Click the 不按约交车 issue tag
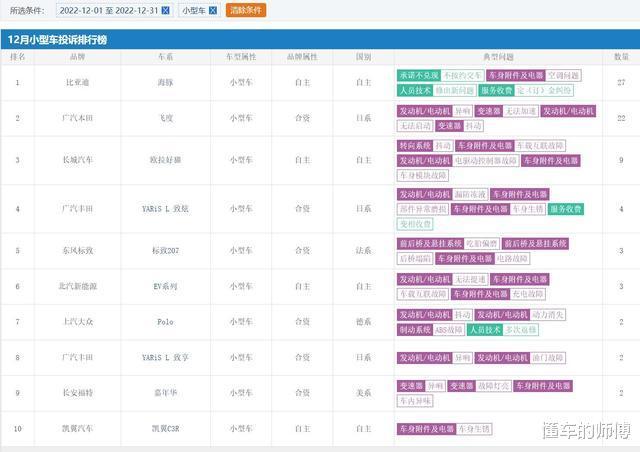This screenshot has width=640, height=452. point(462,75)
